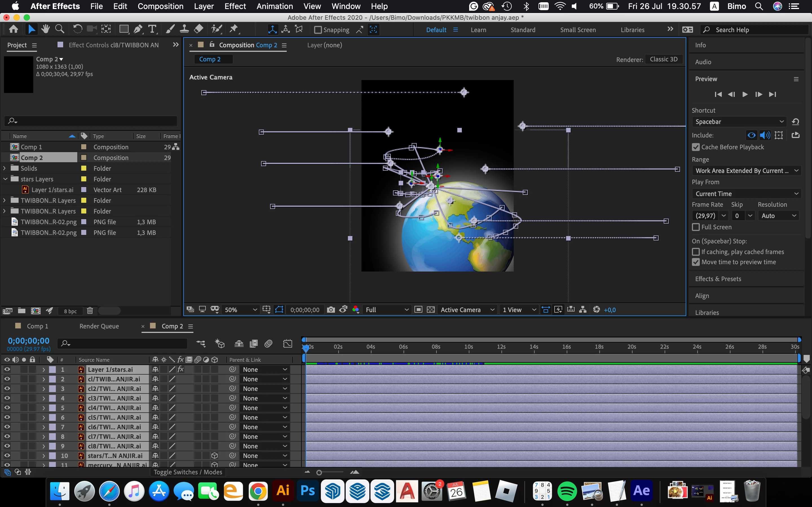The height and width of the screenshot is (507, 812).
Task: Select the Hand tool
Action: click(x=45, y=30)
